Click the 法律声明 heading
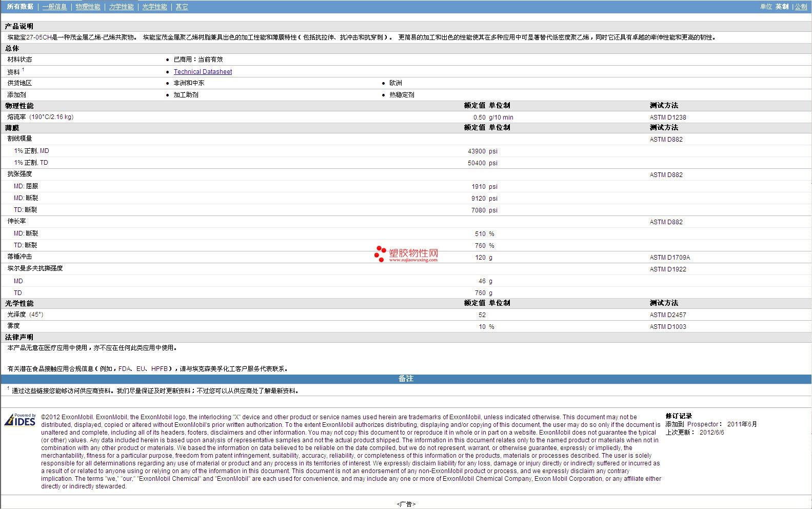Viewport: 812px width, 509px height. pyautogui.click(x=19, y=337)
